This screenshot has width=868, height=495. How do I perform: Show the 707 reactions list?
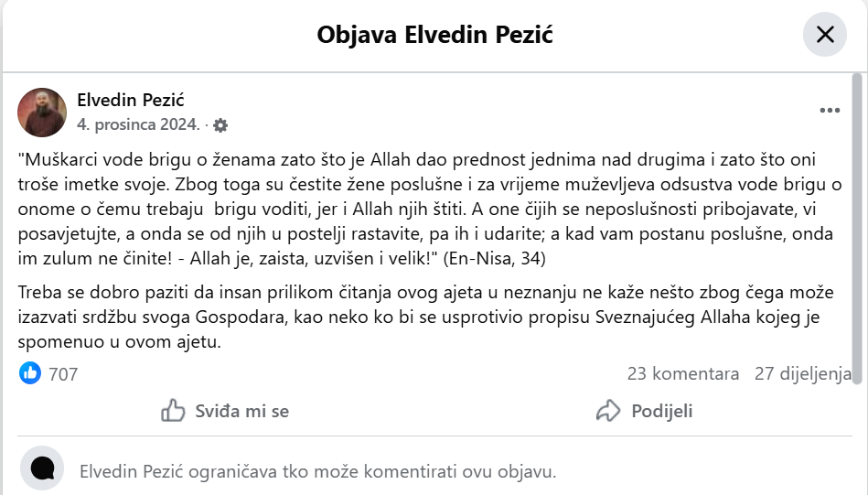click(x=63, y=373)
